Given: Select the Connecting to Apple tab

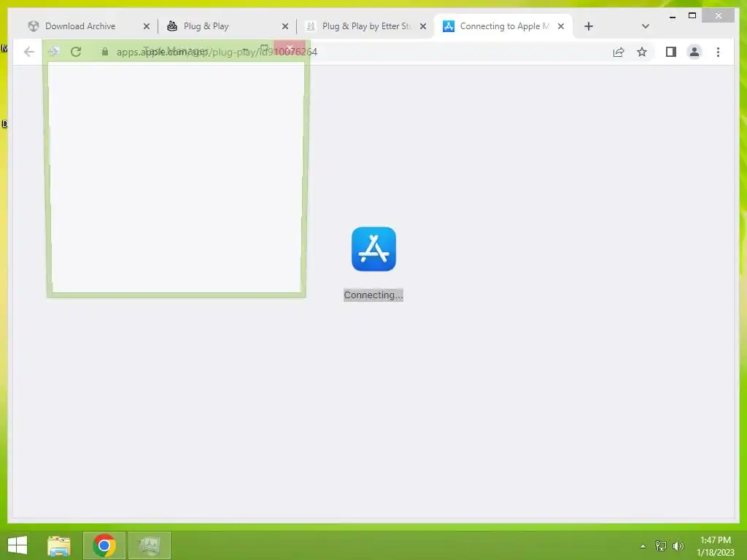Looking at the screenshot, I should tap(504, 26).
